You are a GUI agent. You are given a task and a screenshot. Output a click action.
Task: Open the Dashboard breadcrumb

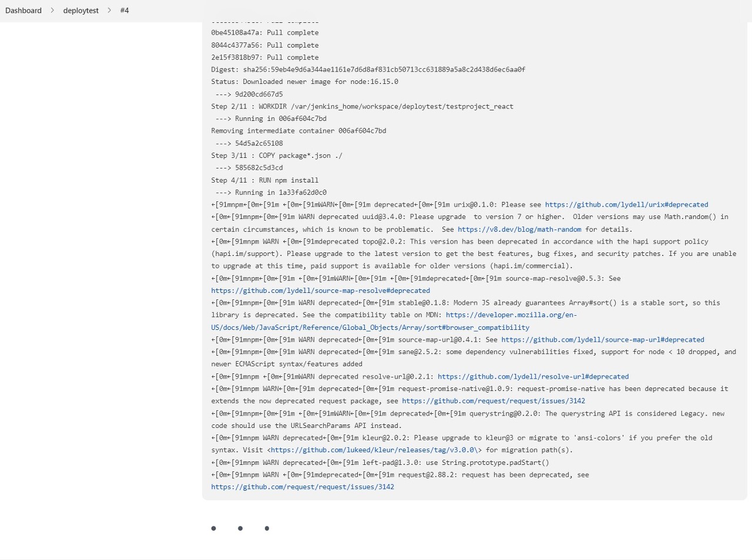pos(23,11)
